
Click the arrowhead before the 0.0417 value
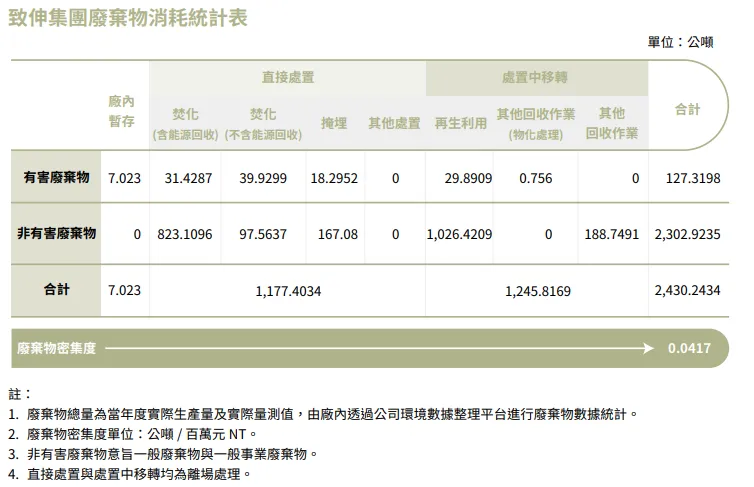coord(650,348)
